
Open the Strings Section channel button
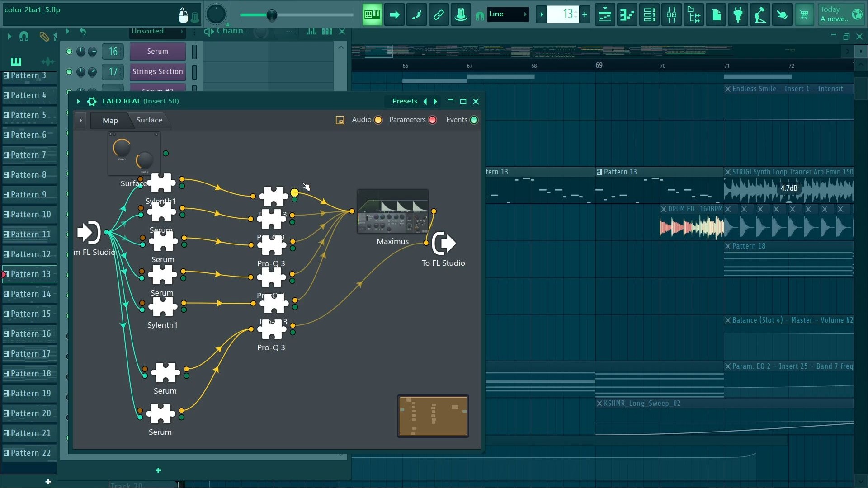(158, 71)
